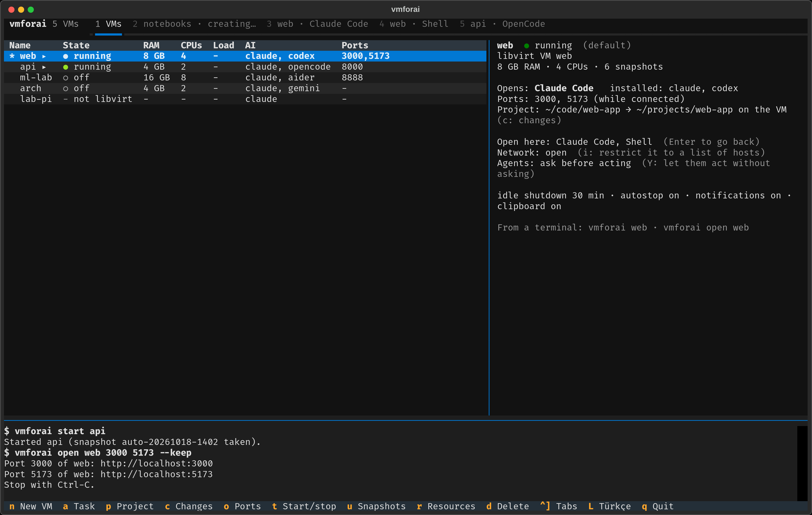Click the vmforai open web command hint
812x515 pixels.
pyautogui.click(x=706, y=228)
